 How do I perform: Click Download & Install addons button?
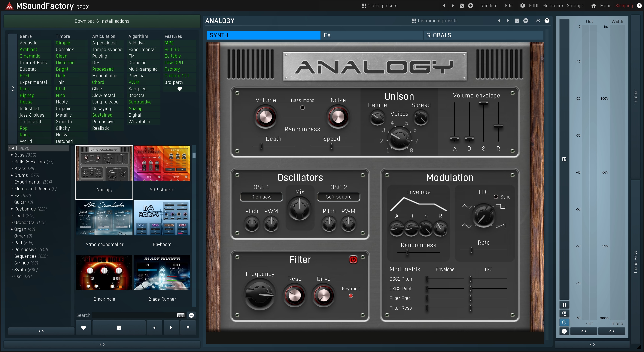click(x=102, y=21)
